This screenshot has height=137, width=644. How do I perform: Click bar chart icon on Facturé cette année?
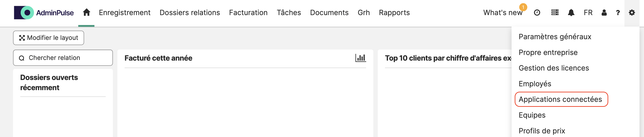(x=360, y=58)
